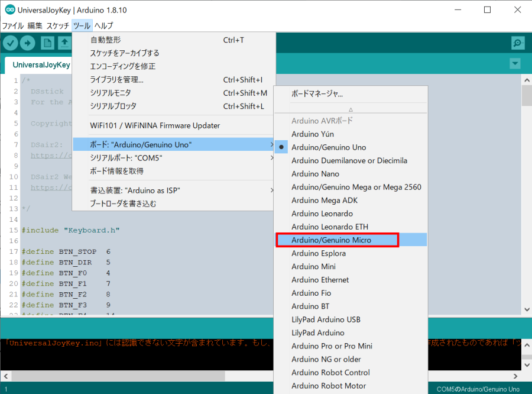The height and width of the screenshot is (394, 532).
Task: Select Arduino Leonardo board
Action: pos(351,214)
